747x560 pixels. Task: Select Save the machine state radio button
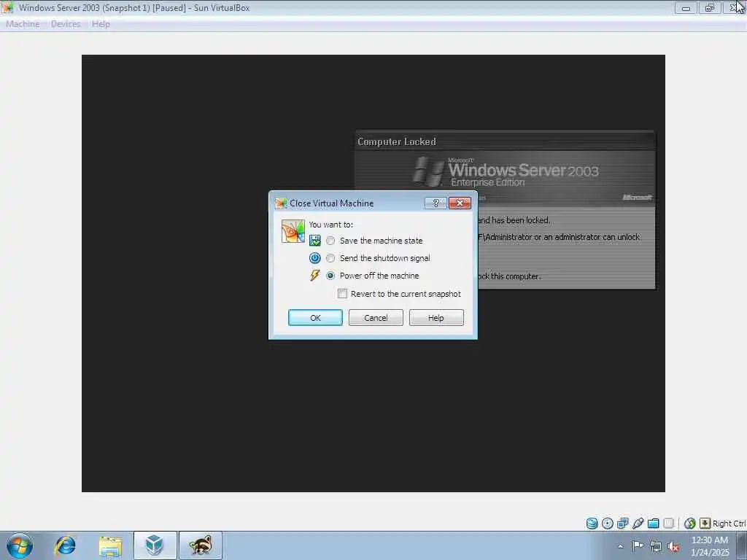point(330,241)
